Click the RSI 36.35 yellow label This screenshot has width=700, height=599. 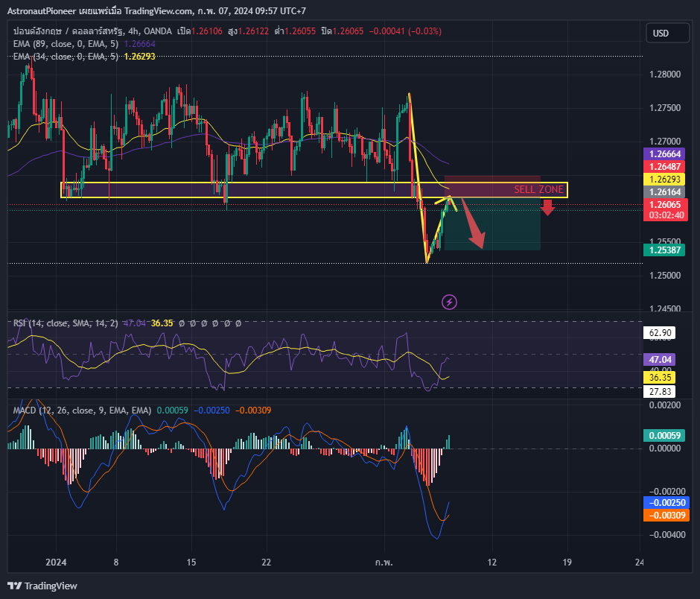[659, 378]
